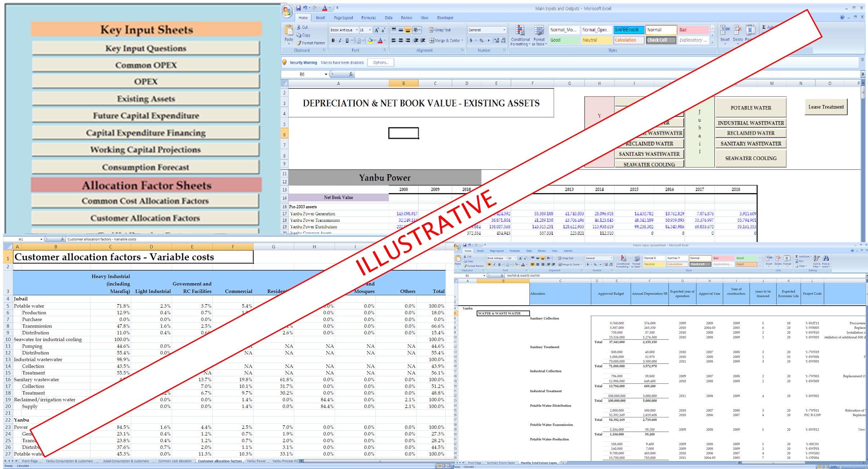This screenshot has height=469, width=868.
Task: Click Copy in the Main Inputs clipboard group
Action: pos(303,35)
